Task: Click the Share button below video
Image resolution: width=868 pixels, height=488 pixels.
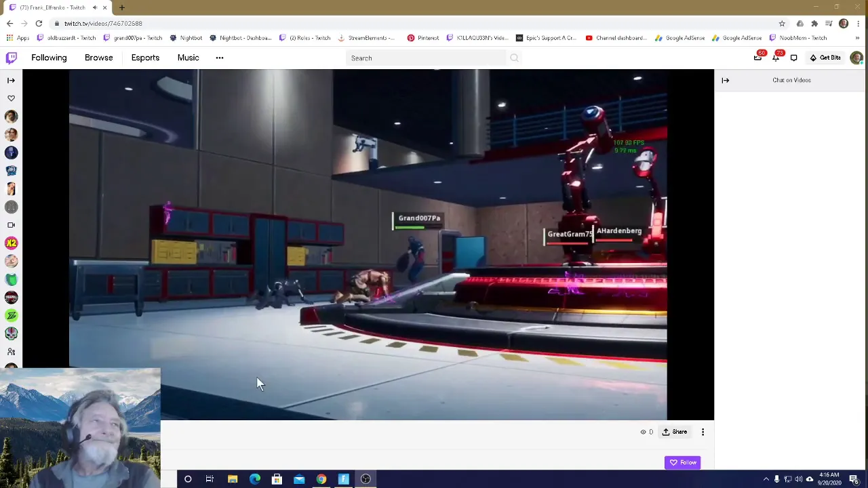Action: pos(675,432)
